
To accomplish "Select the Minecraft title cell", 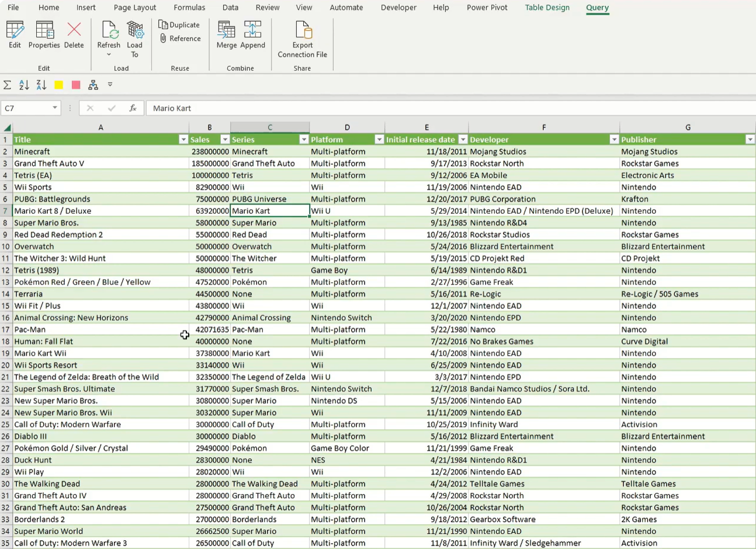I will 101,152.
